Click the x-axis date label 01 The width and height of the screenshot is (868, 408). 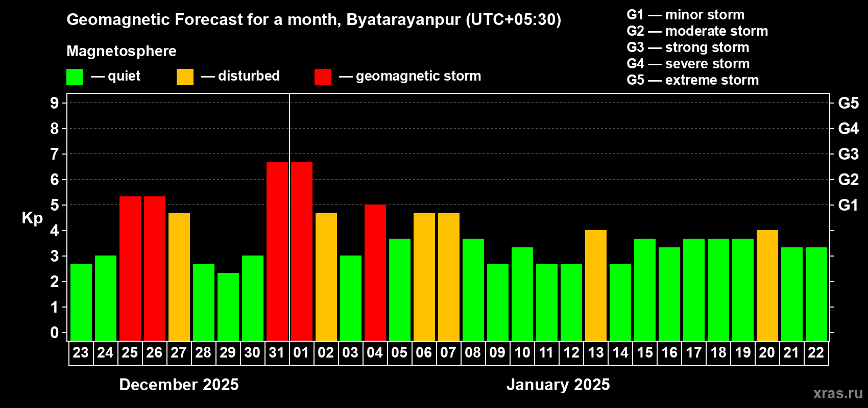(x=301, y=353)
